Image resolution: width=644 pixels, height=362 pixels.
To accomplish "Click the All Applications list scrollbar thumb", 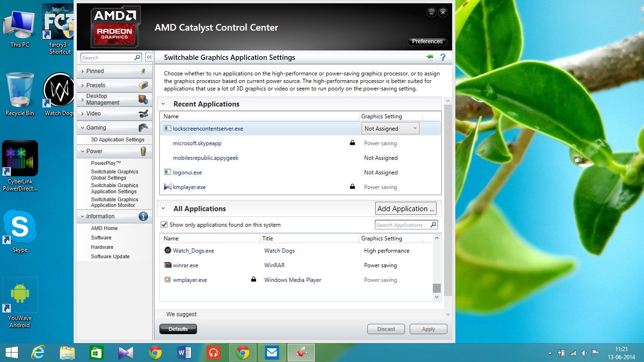I will tap(437, 288).
